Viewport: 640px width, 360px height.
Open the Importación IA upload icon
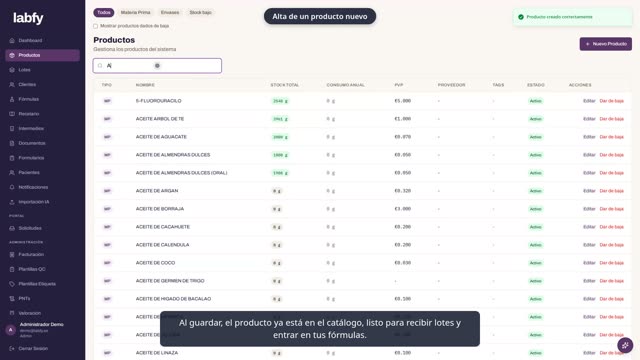click(12, 202)
